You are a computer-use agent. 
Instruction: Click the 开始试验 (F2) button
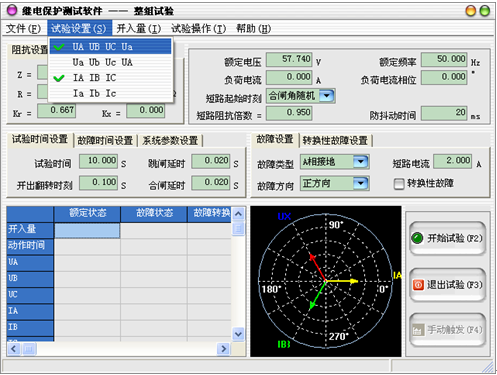[x=447, y=238]
